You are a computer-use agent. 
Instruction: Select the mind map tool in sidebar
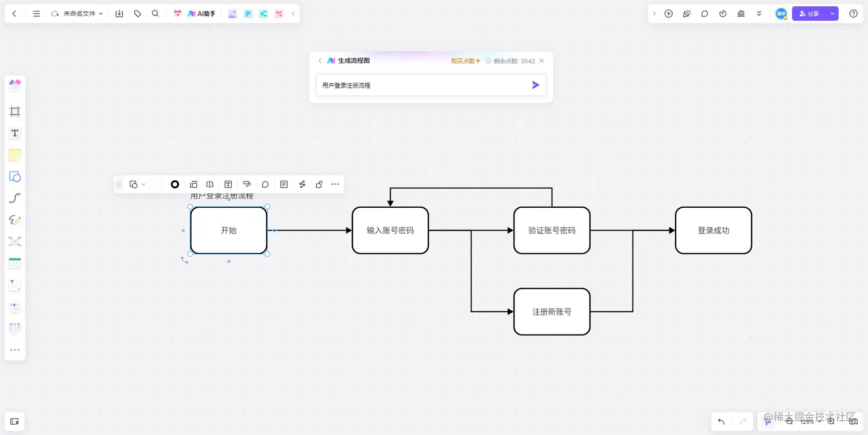coord(15,242)
